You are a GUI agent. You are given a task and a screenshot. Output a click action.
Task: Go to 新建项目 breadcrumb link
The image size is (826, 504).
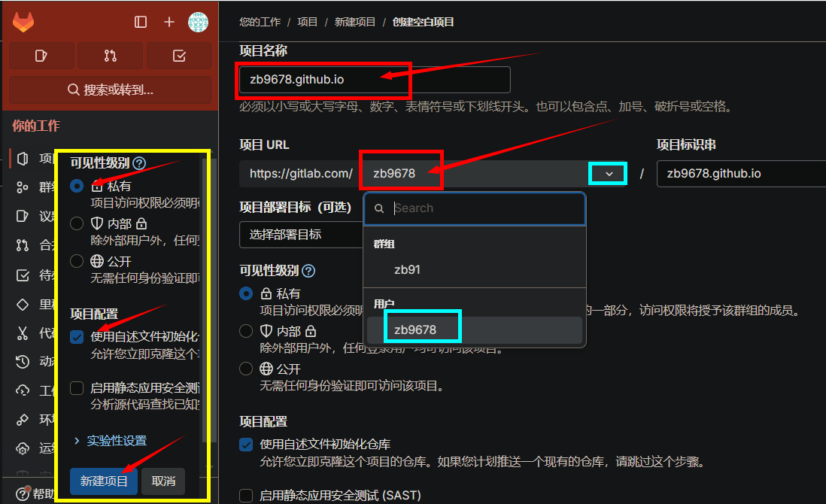(x=355, y=22)
